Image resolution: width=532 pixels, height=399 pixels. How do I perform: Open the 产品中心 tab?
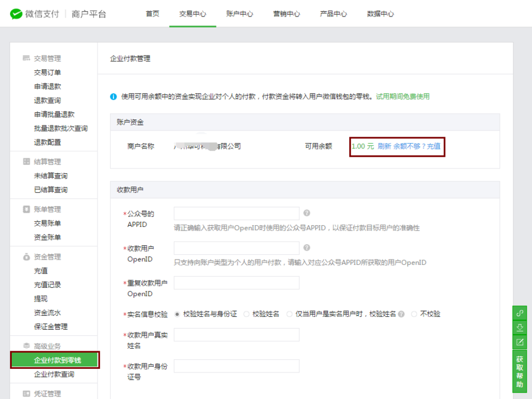(x=333, y=14)
